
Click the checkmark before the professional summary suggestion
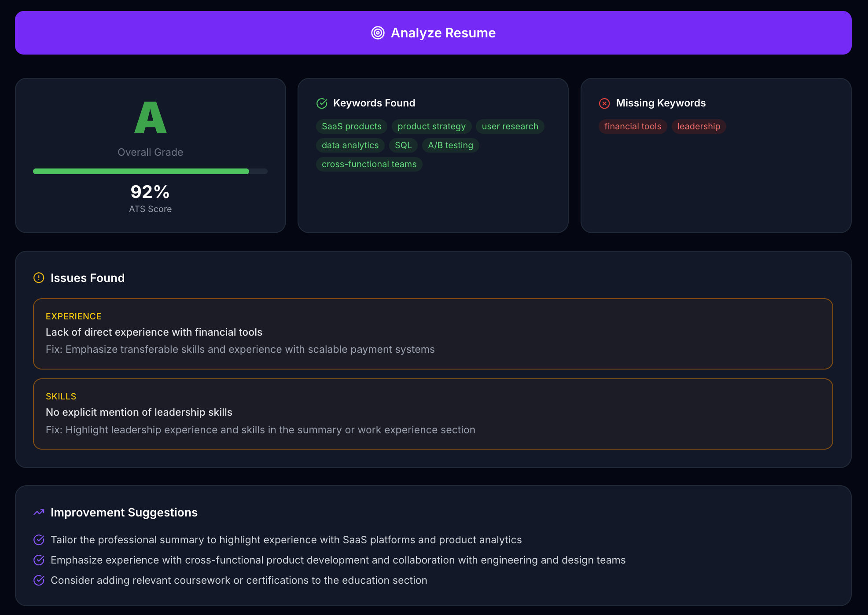[39, 540]
